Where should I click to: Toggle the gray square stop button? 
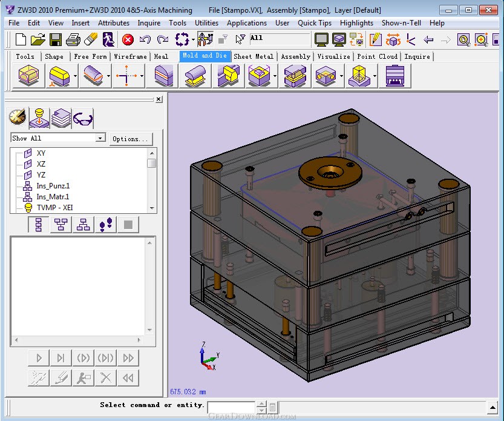tap(128, 224)
